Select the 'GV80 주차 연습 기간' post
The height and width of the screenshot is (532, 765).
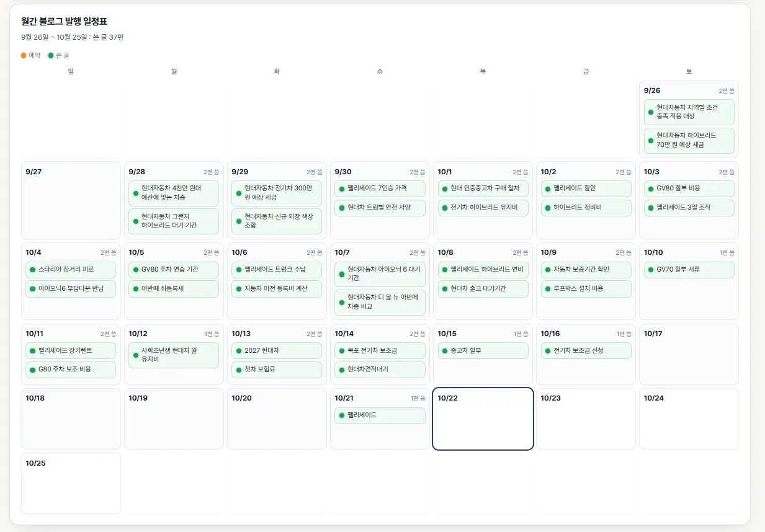tap(174, 270)
